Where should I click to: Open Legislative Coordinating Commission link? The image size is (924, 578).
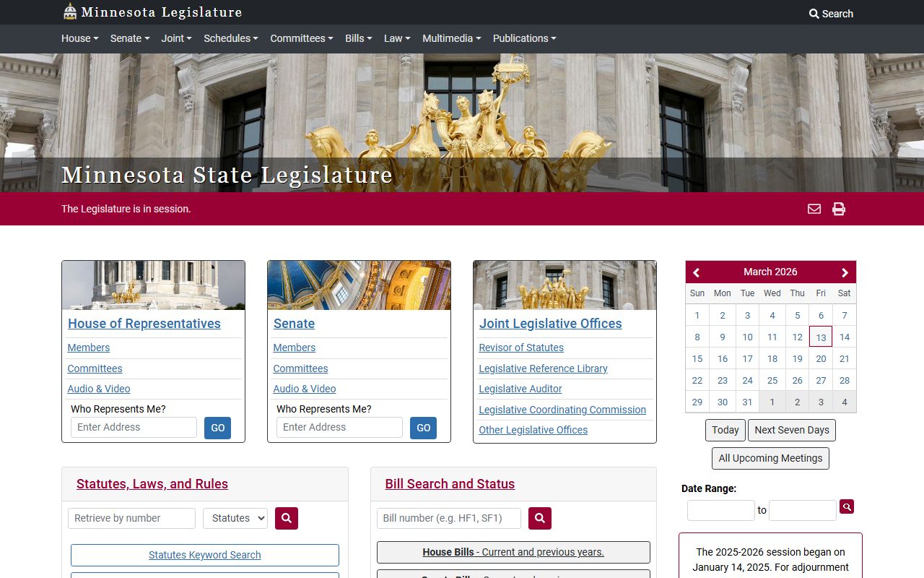point(562,410)
